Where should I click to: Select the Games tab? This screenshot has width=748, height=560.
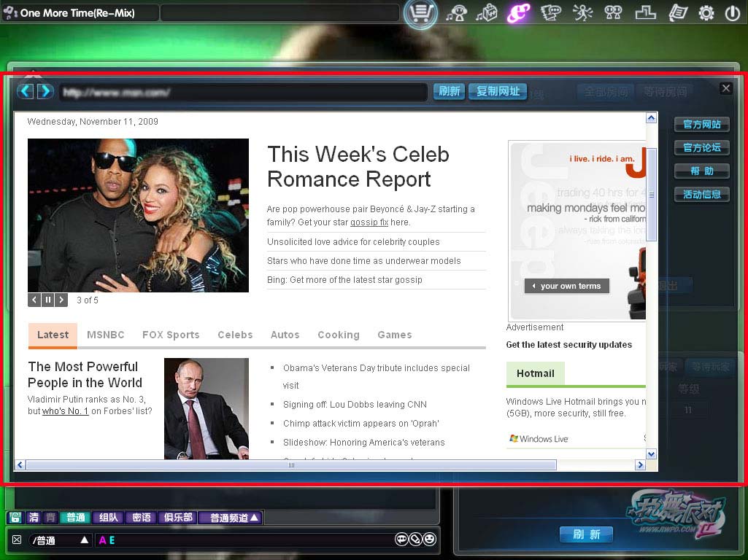[395, 335]
